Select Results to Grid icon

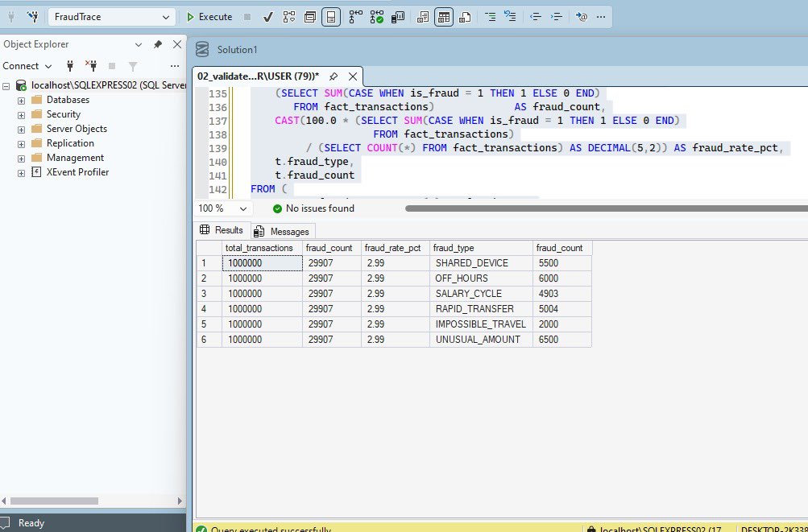coord(444,17)
